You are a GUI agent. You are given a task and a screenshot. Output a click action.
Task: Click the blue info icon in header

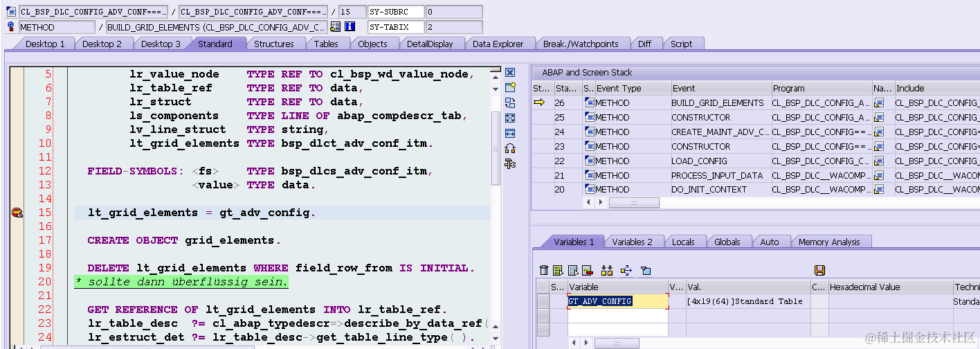(350, 27)
